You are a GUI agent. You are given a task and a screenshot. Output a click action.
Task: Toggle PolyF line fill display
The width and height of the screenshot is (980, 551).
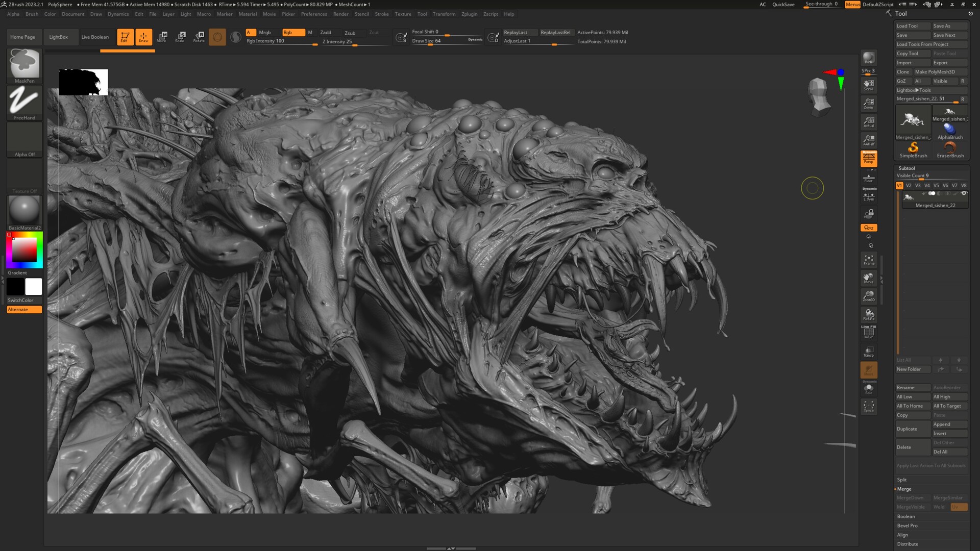coord(868,333)
